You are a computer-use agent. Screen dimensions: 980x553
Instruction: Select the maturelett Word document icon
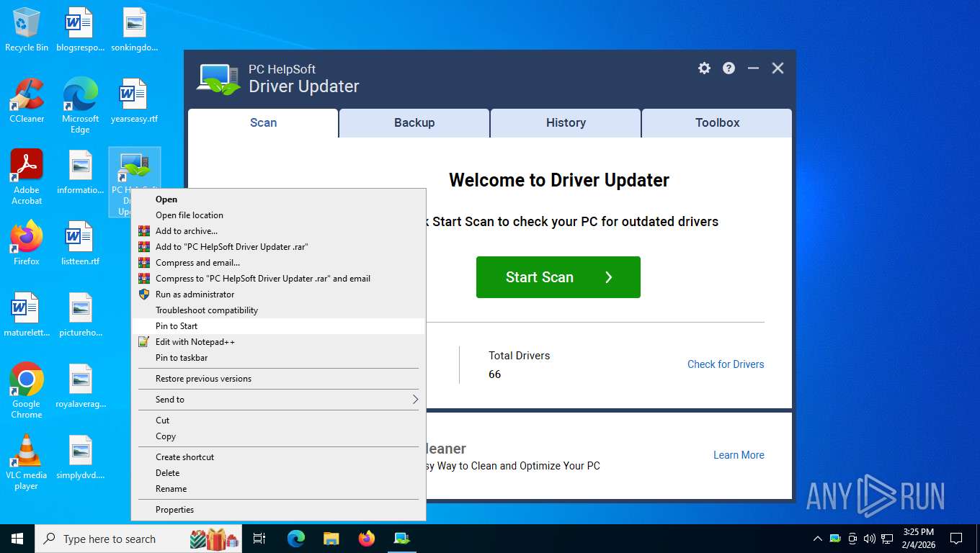(x=27, y=315)
